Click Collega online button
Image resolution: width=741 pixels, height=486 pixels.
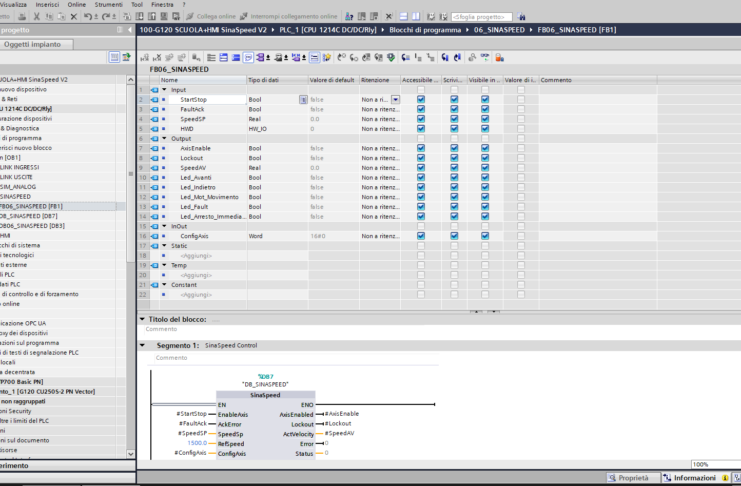(x=210, y=17)
